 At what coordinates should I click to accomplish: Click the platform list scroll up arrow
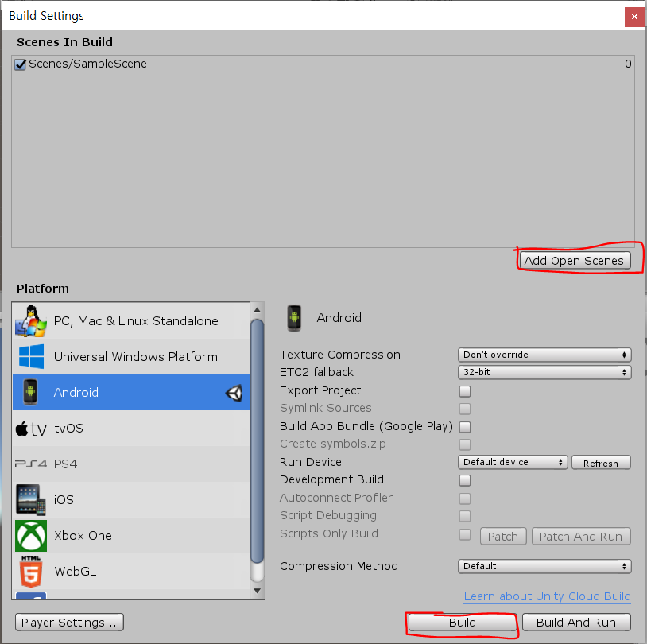[257, 310]
